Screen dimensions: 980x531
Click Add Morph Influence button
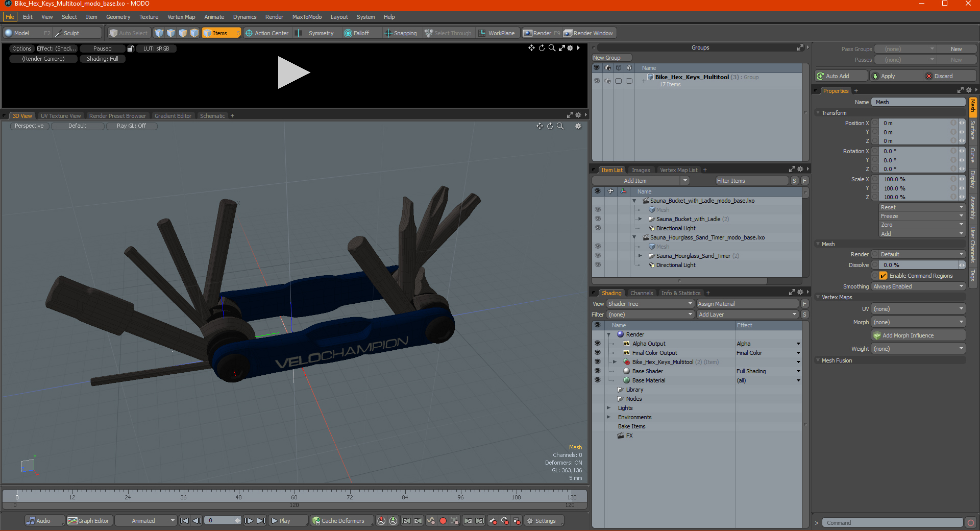pyautogui.click(x=918, y=335)
